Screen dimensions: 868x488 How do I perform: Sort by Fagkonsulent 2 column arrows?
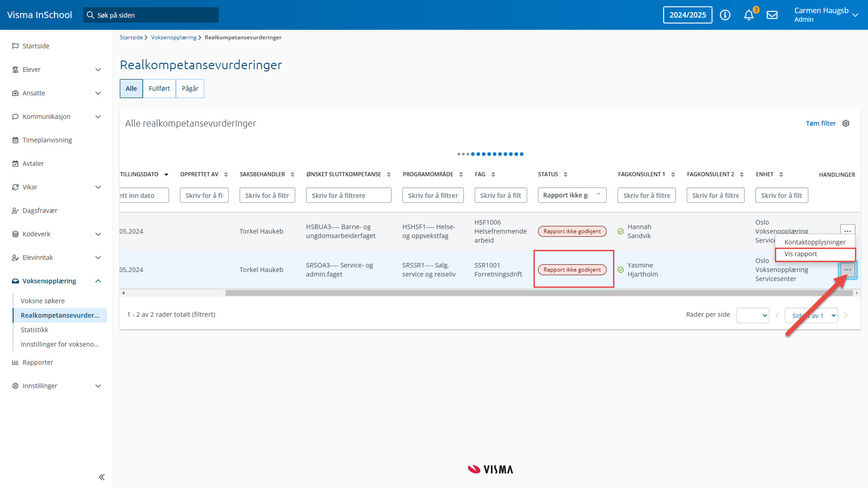(x=742, y=174)
